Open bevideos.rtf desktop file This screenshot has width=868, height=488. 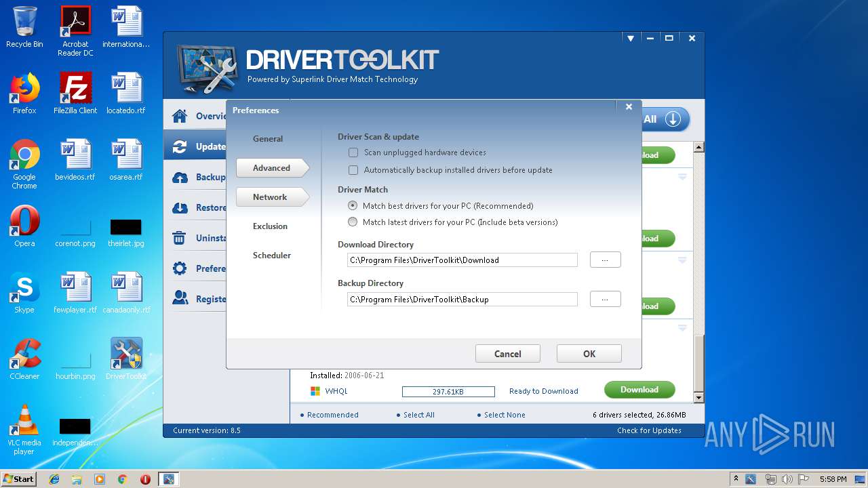pos(75,160)
